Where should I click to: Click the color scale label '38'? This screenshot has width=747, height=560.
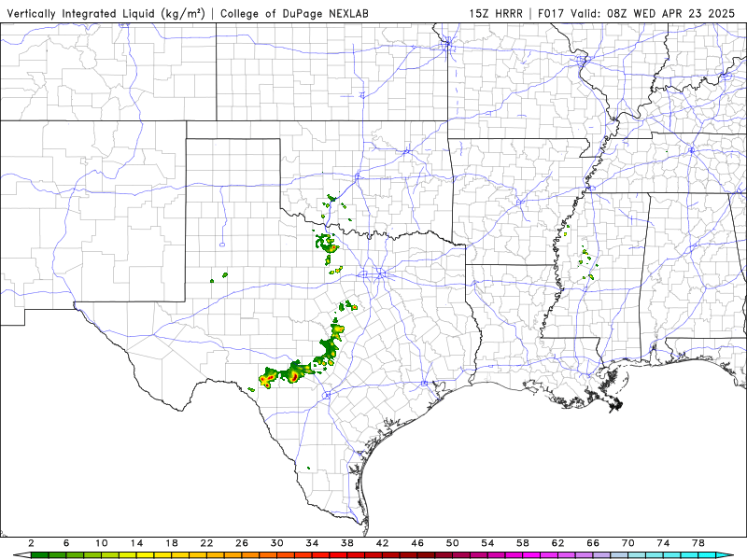click(347, 543)
